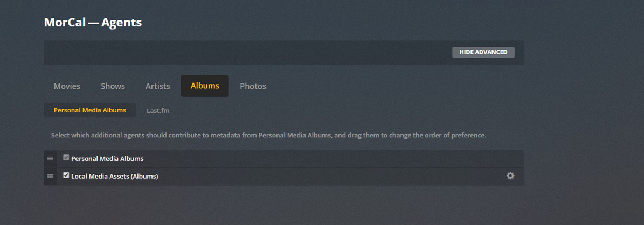Toggle the Personal Media Albums checkbox
Viewport: 644px width, 225px height.
[66, 158]
